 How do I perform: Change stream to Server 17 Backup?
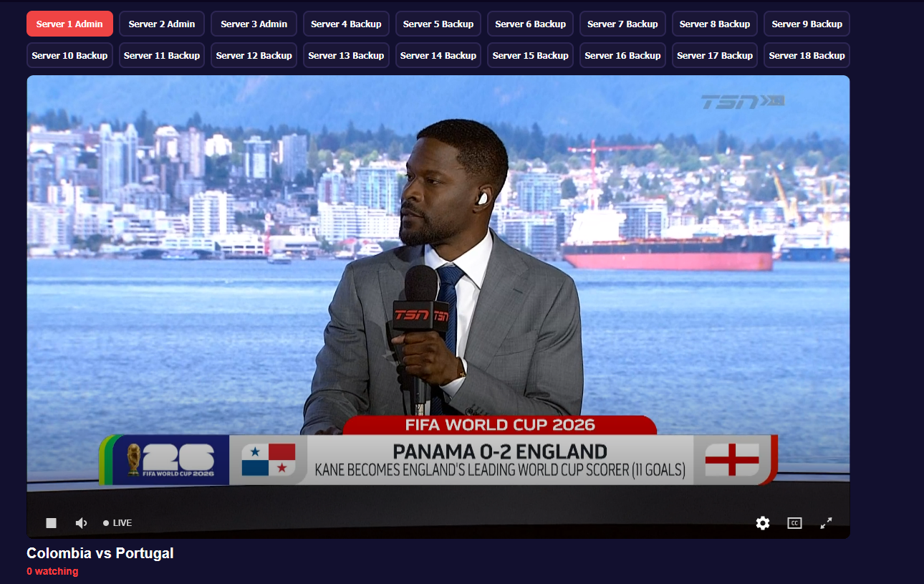pyautogui.click(x=715, y=55)
